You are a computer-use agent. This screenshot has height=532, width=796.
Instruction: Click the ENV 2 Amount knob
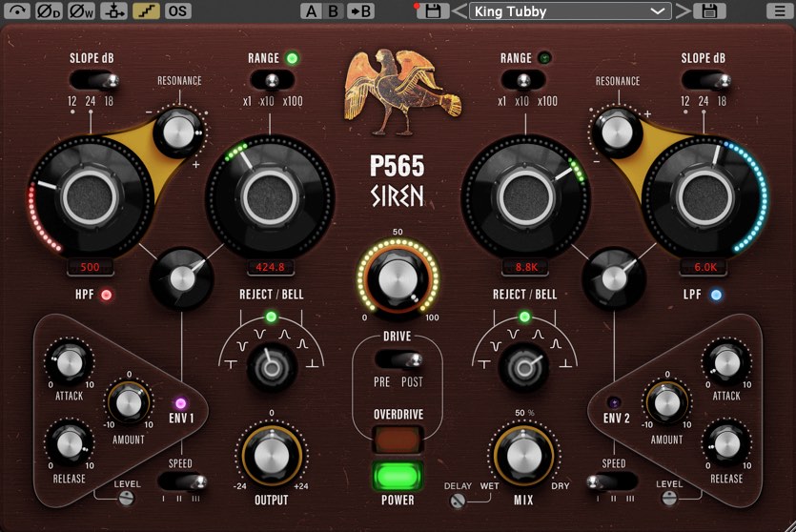[667, 403]
